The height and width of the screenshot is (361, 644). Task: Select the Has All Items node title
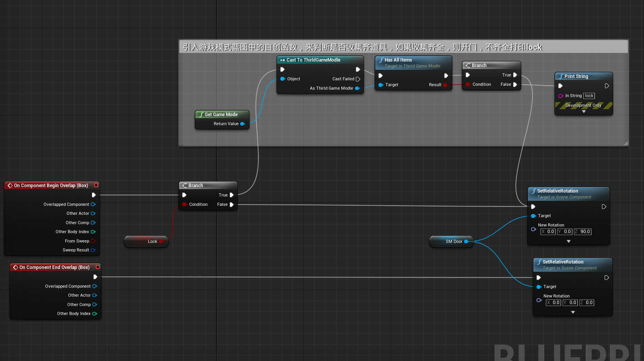click(x=398, y=60)
